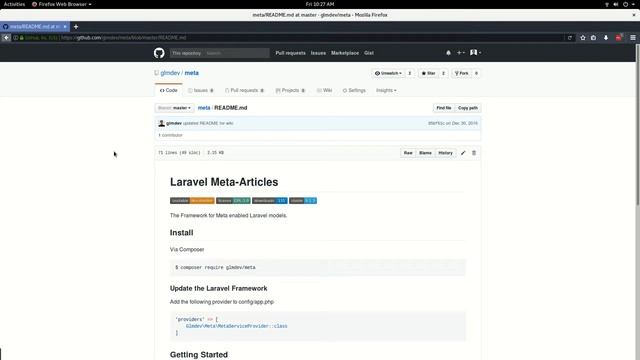This screenshot has width=640, height=360.
Task: Click the Firefox back arrow button
Action: [x=6, y=38]
